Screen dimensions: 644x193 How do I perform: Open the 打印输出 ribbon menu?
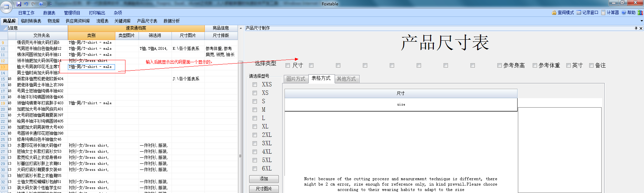click(x=97, y=13)
